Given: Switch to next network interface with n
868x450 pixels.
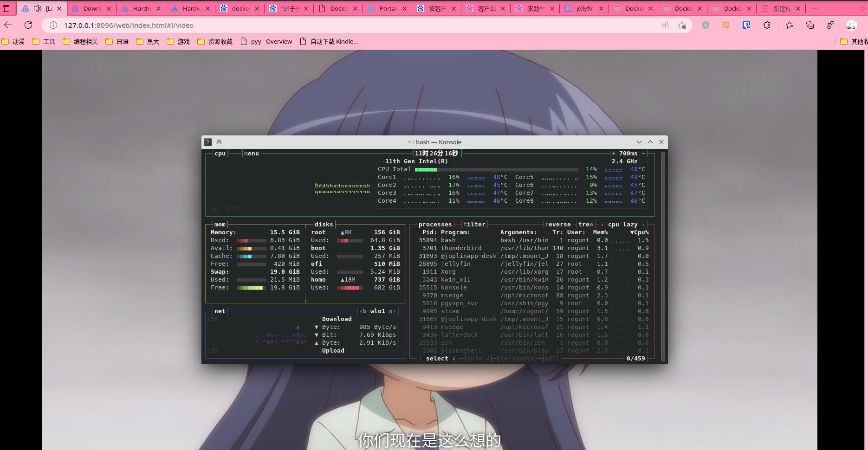Looking at the screenshot, I should coord(392,311).
